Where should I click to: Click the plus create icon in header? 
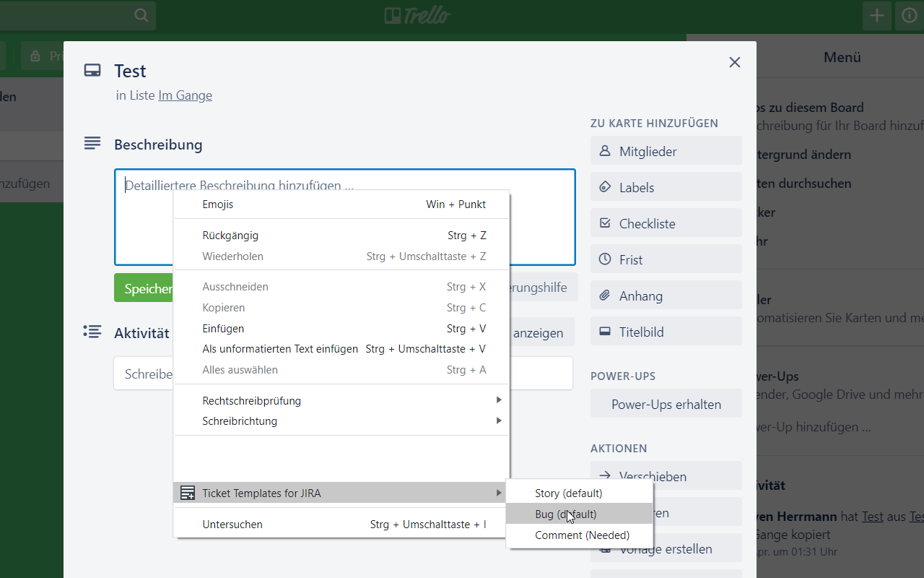[876, 16]
